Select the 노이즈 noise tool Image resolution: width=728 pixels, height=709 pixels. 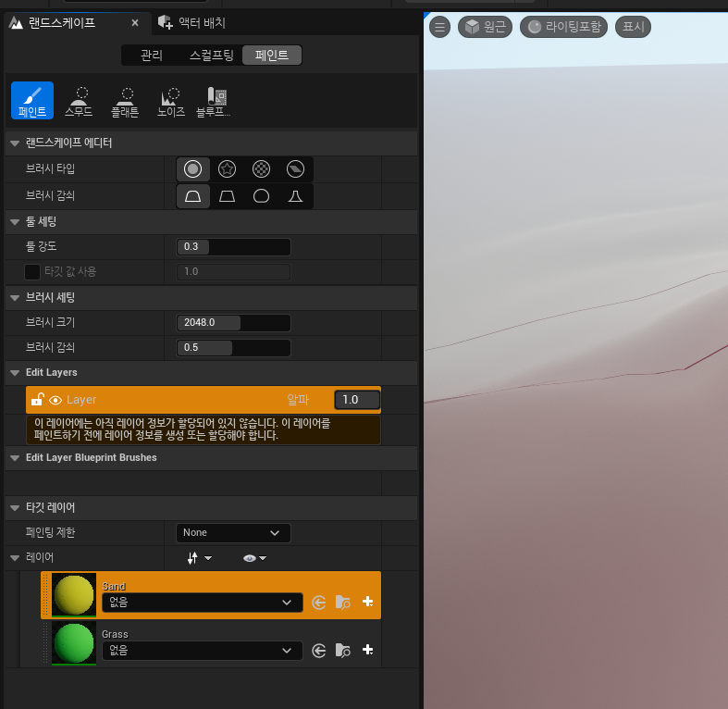[x=171, y=100]
